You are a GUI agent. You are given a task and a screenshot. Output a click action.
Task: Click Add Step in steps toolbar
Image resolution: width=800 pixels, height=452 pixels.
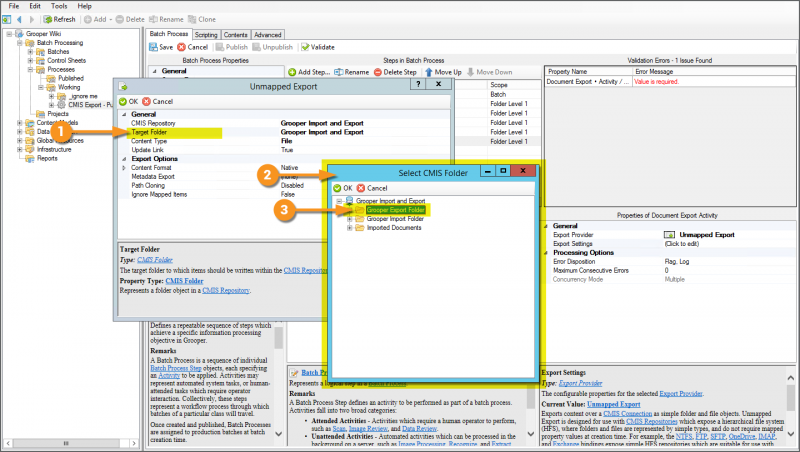coord(310,72)
